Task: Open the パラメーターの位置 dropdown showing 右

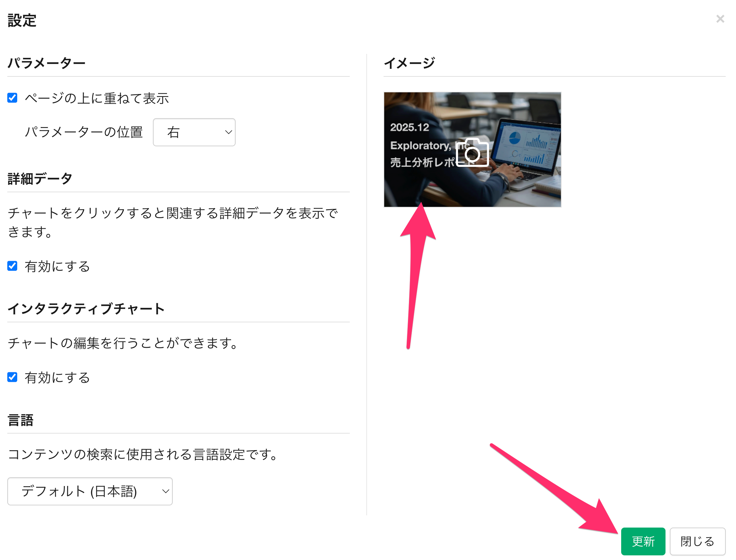Action: (x=194, y=132)
